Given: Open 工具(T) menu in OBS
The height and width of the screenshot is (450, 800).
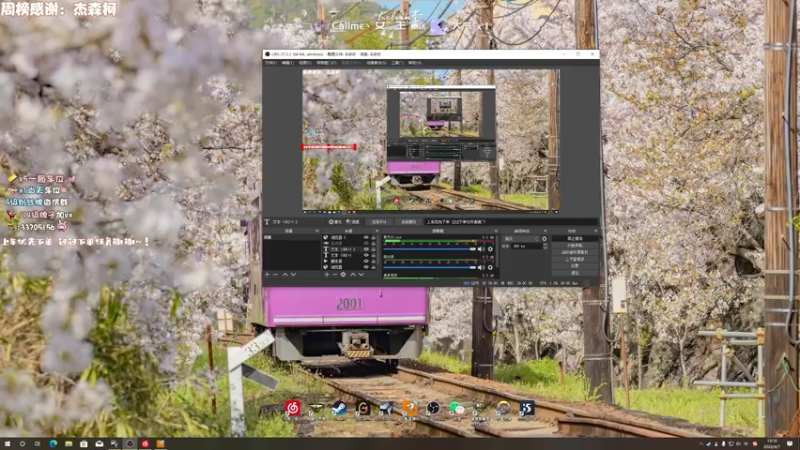Looking at the screenshot, I should tap(397, 63).
